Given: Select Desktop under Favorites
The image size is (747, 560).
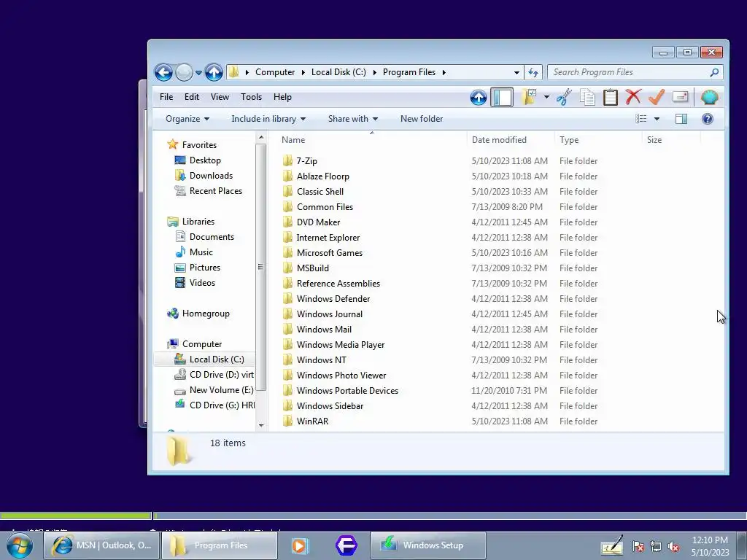Looking at the screenshot, I should pyautogui.click(x=205, y=160).
